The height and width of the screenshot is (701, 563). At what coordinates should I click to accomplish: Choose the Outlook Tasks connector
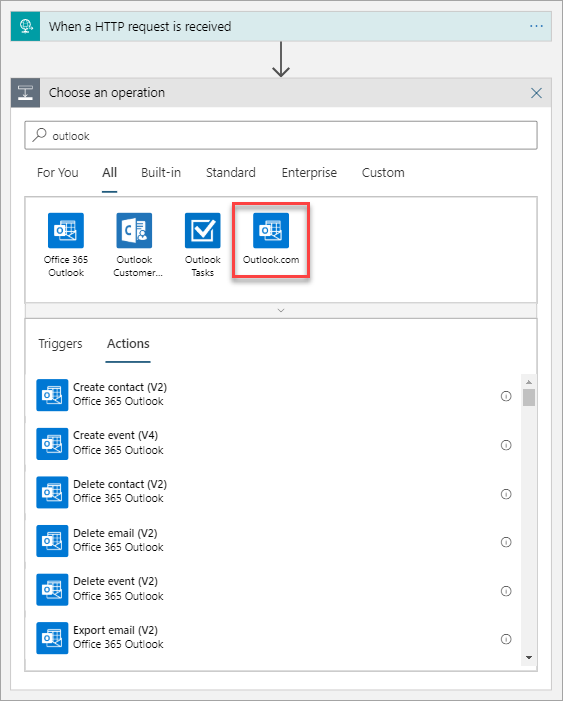(203, 230)
